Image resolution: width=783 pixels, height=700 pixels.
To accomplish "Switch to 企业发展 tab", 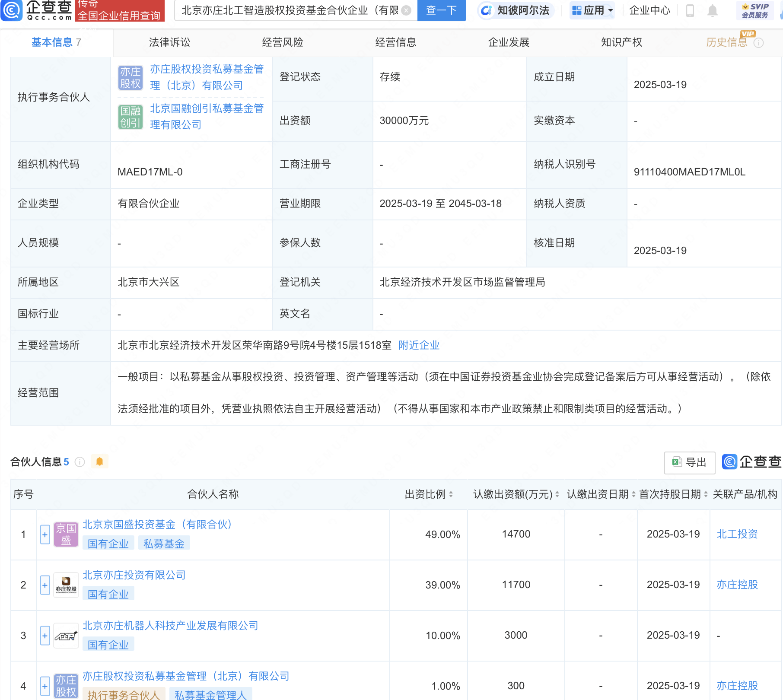I will (x=509, y=42).
